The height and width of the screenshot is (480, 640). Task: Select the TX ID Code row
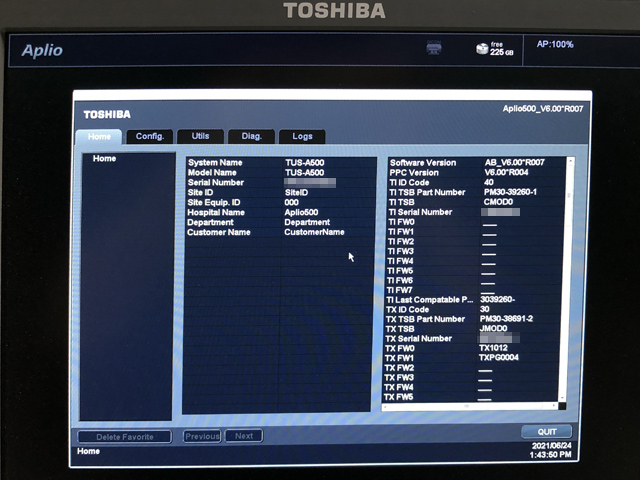click(473, 309)
